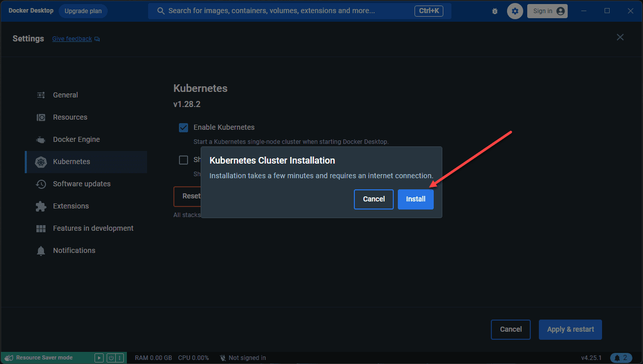Click the notifications bell badge showing 2
This screenshot has height=364, width=643.
[x=621, y=358]
